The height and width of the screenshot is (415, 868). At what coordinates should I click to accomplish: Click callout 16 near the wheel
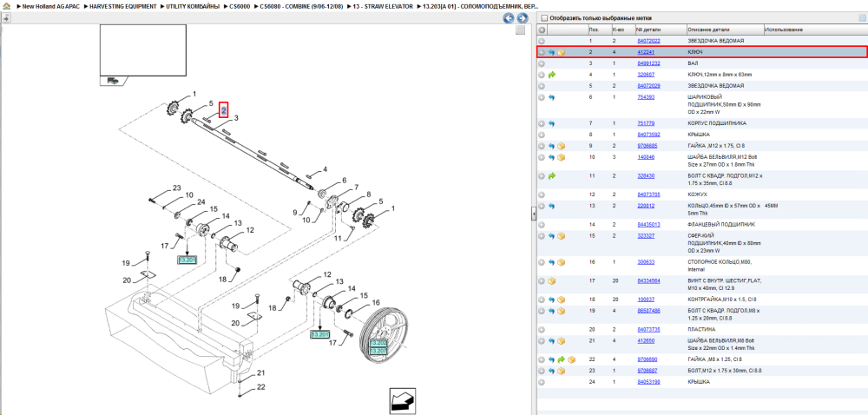coord(376,303)
